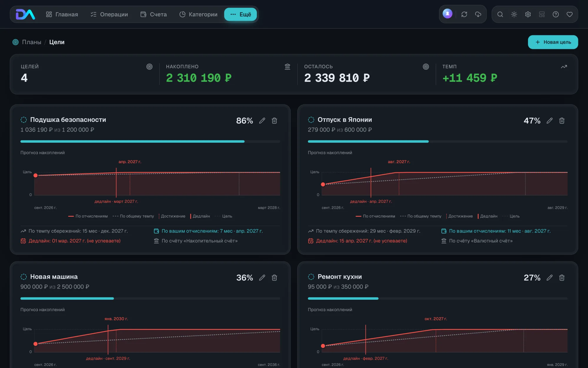Edit the Ремонт кухни goal with the pencil icon
The width and height of the screenshot is (588, 368).
coord(549,278)
